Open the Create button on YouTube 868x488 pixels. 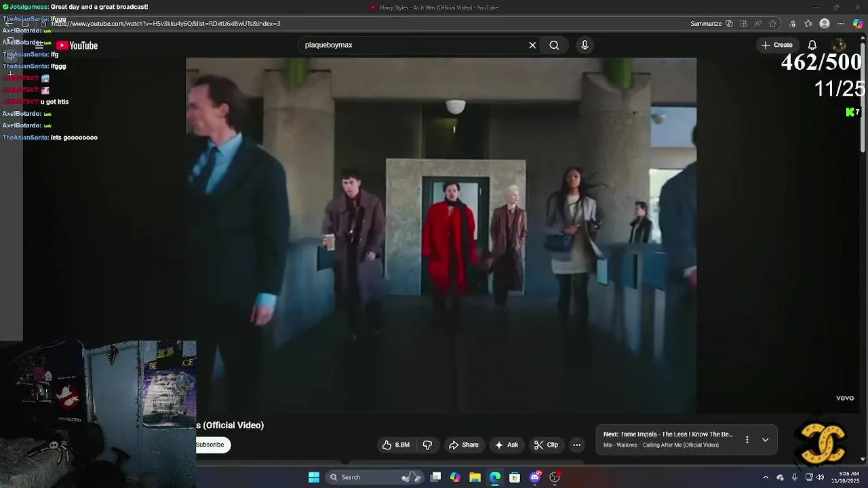pos(776,45)
